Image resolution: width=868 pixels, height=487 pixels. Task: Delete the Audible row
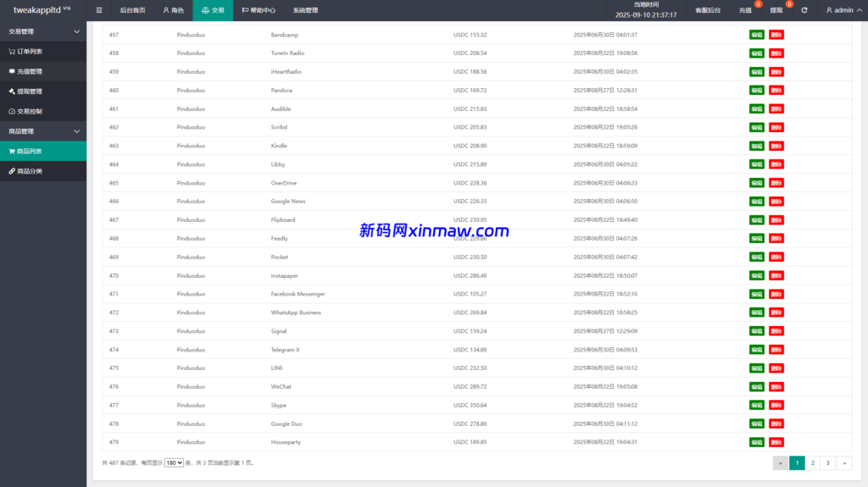point(776,109)
